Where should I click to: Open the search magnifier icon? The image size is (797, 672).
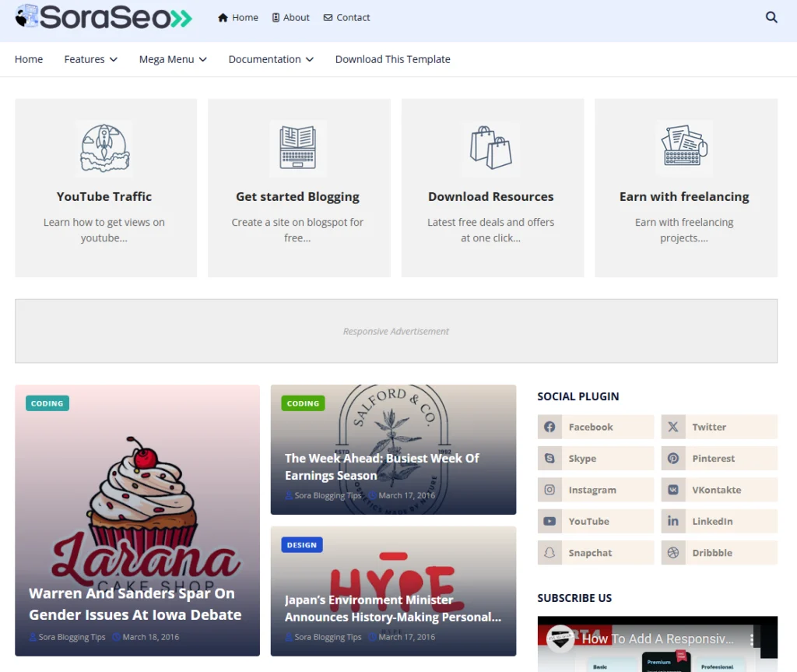pyautogui.click(x=771, y=17)
